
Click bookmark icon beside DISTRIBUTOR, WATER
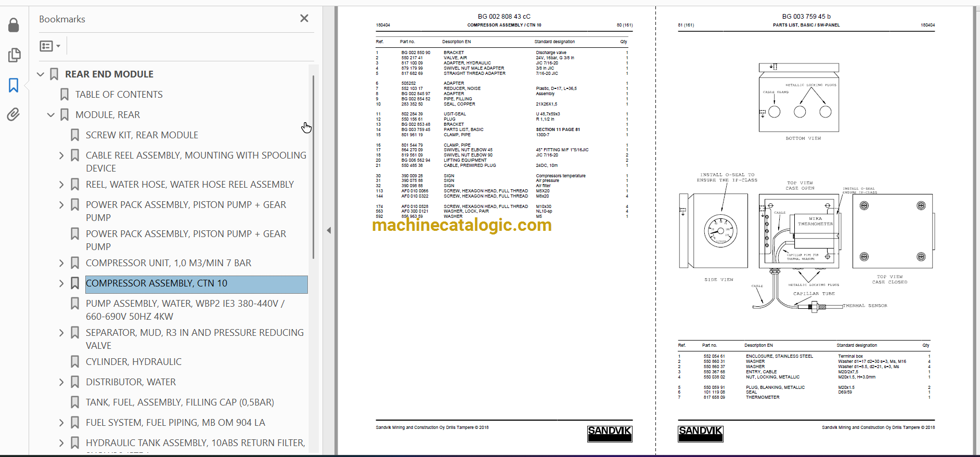tap(75, 382)
